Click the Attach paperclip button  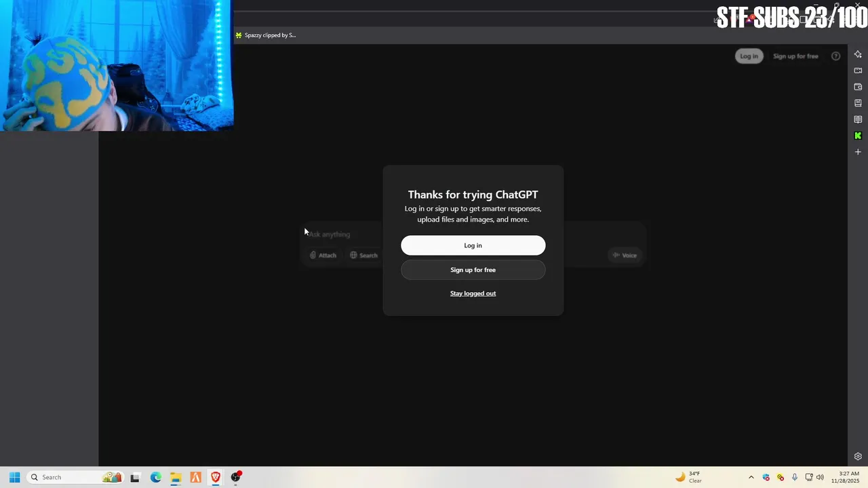[323, 256]
